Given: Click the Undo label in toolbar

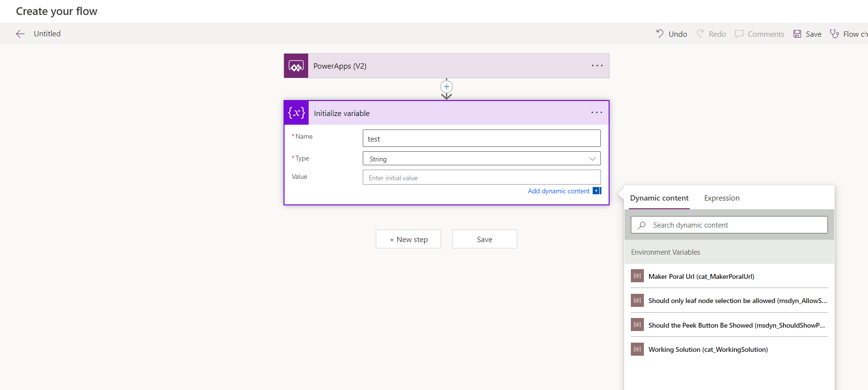Looking at the screenshot, I should point(678,34).
